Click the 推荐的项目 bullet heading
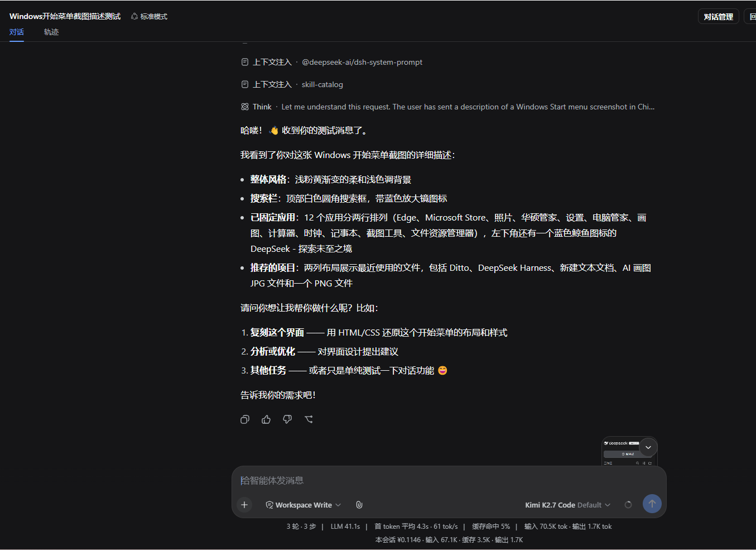Image resolution: width=756 pixels, height=550 pixels. pos(273,267)
